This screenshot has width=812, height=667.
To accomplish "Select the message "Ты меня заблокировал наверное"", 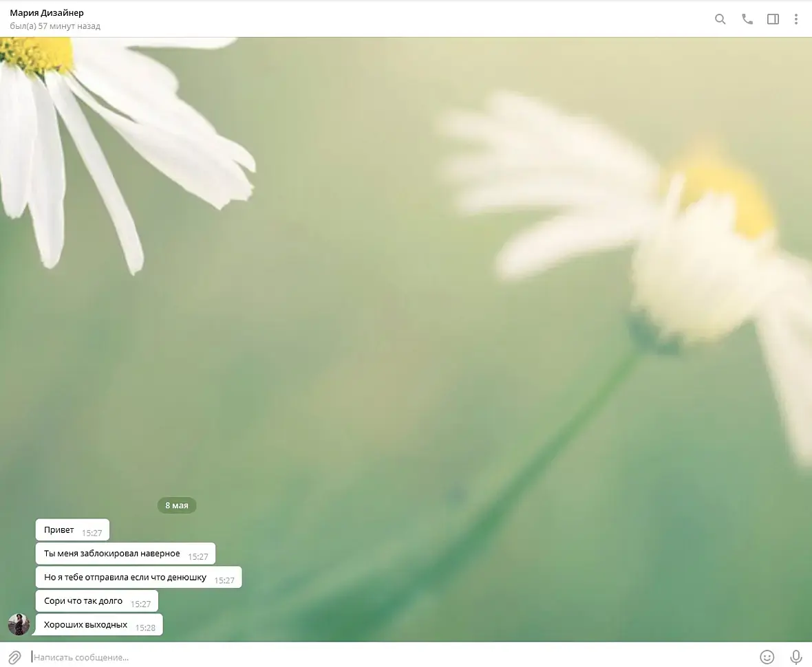I will [x=125, y=554].
